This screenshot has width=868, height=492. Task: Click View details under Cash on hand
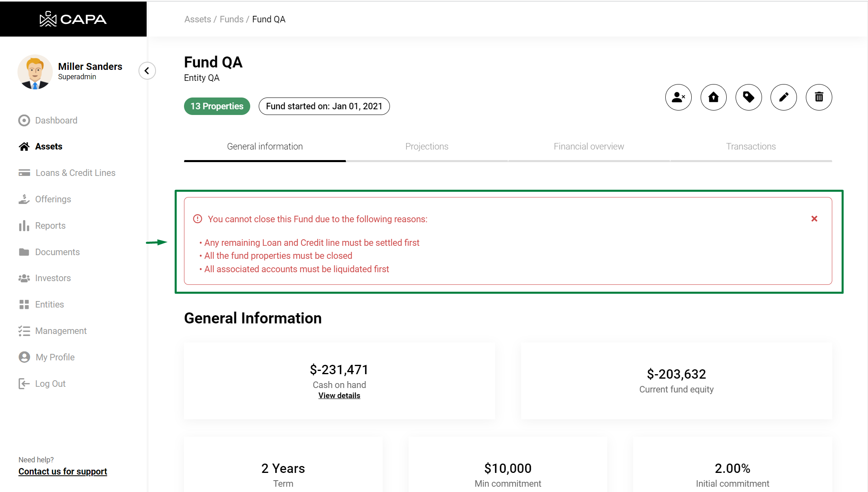point(339,396)
